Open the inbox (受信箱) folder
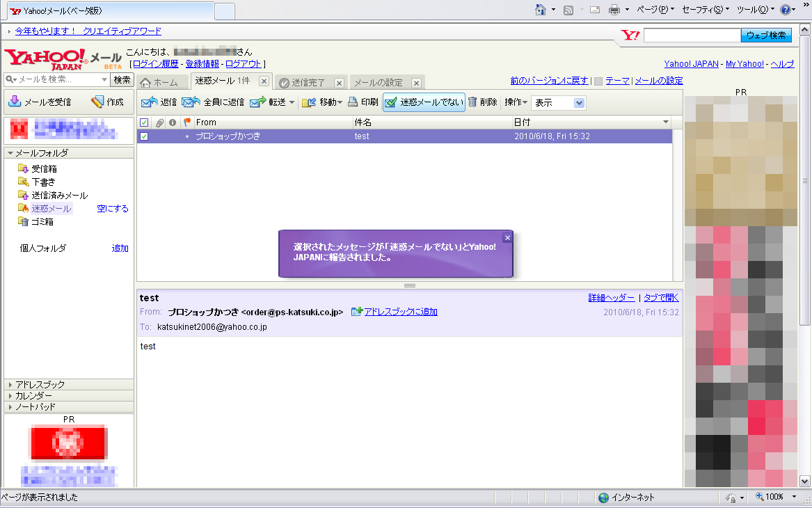 click(x=44, y=169)
